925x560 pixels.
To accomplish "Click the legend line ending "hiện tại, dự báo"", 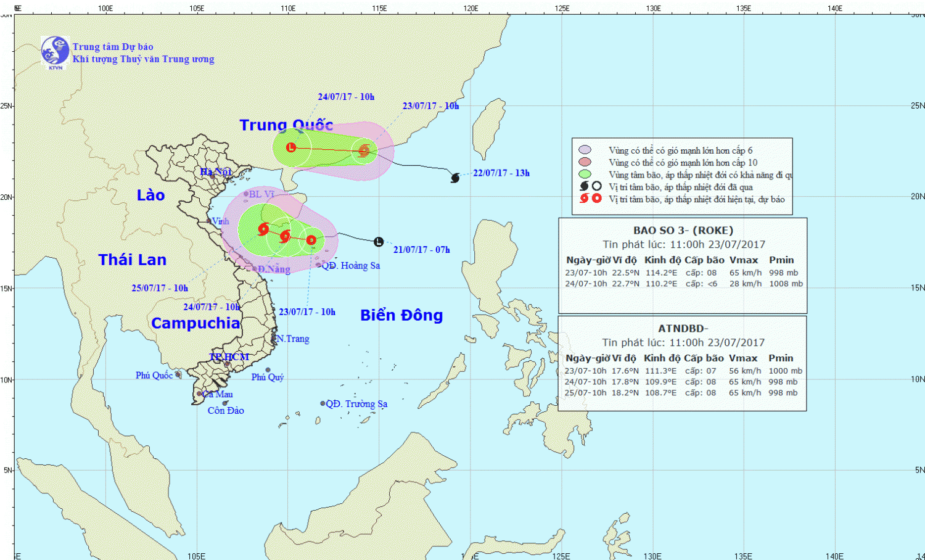I will click(697, 199).
